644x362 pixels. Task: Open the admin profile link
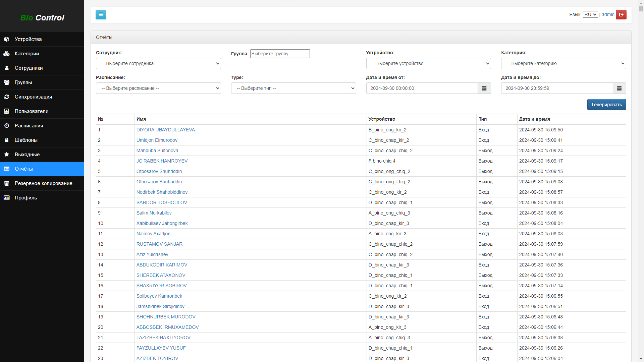tap(608, 14)
